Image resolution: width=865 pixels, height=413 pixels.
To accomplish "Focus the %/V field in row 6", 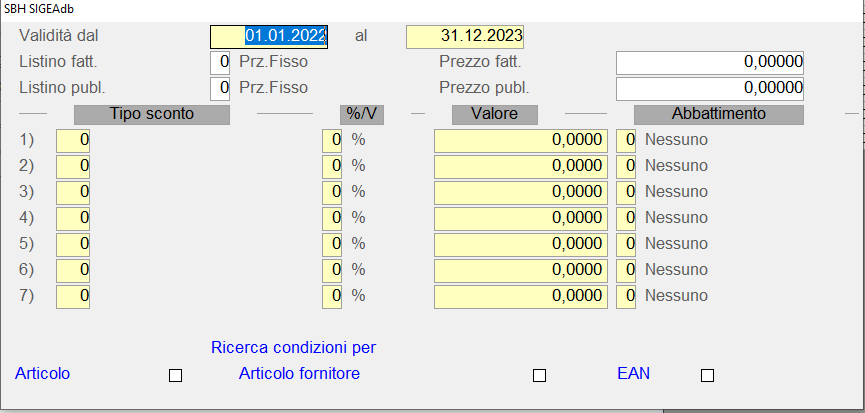I will click(331, 270).
